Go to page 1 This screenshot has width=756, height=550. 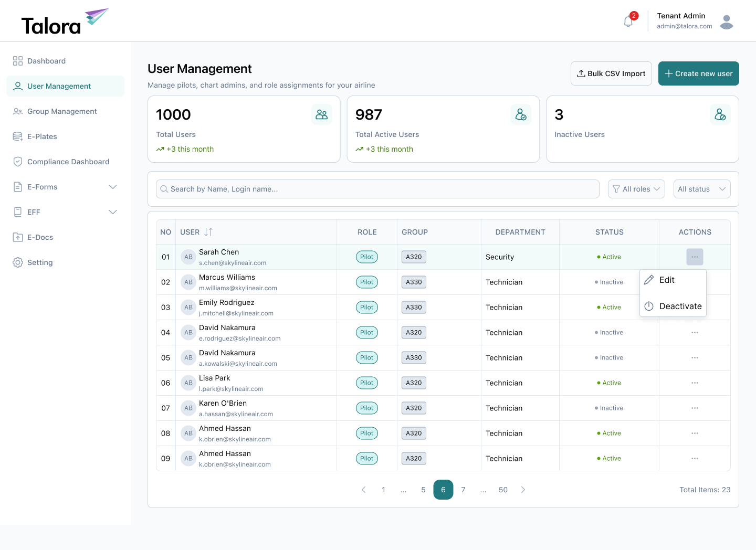click(x=383, y=490)
